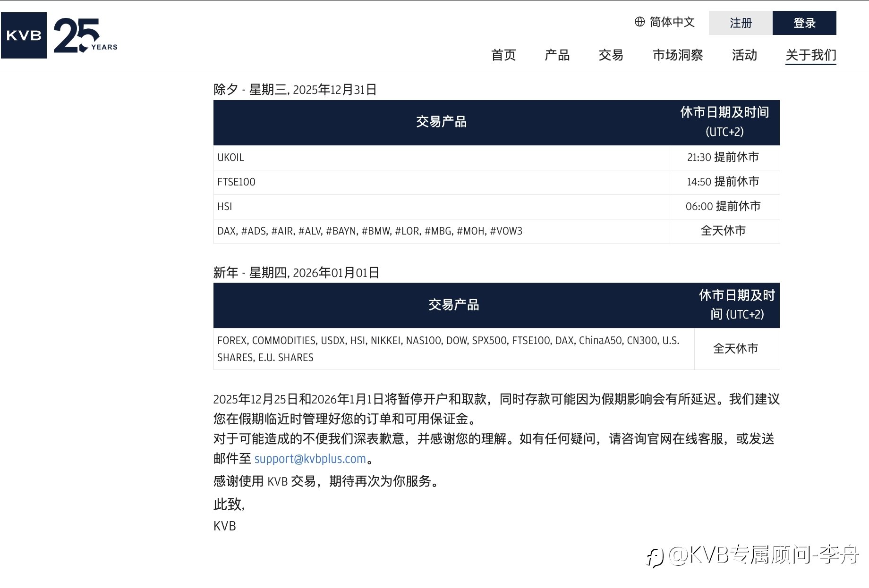The width and height of the screenshot is (869, 588).
Task: Click the HSI product row
Action: click(496, 207)
